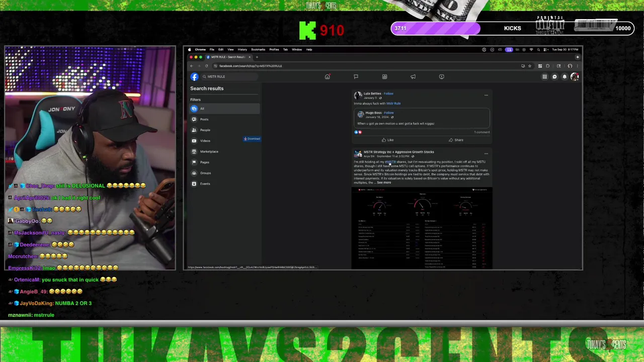This screenshot has width=644, height=362.
Task: Click the Facebook logo icon
Action: (194, 76)
